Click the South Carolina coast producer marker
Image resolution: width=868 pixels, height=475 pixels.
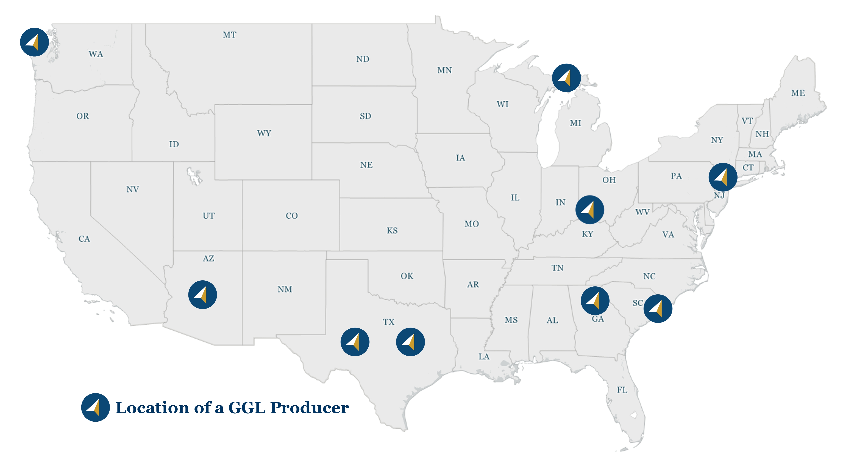coord(658,309)
